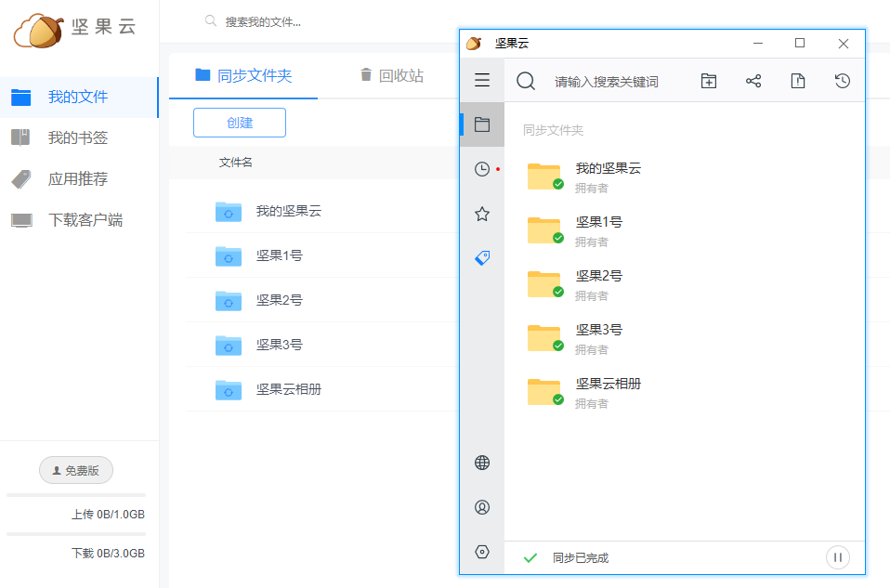890x588 pixels.
Task: View file transfer errors via document icon
Action: pos(797,81)
